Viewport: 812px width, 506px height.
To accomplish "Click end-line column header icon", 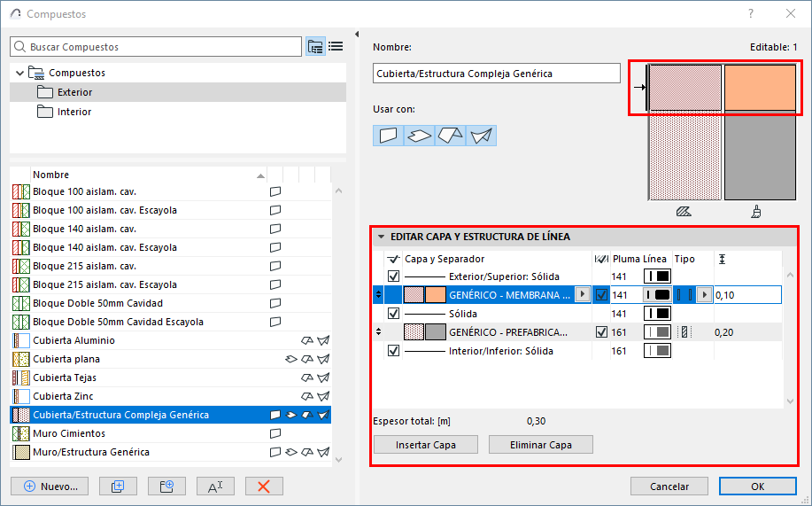I will click(x=601, y=259).
